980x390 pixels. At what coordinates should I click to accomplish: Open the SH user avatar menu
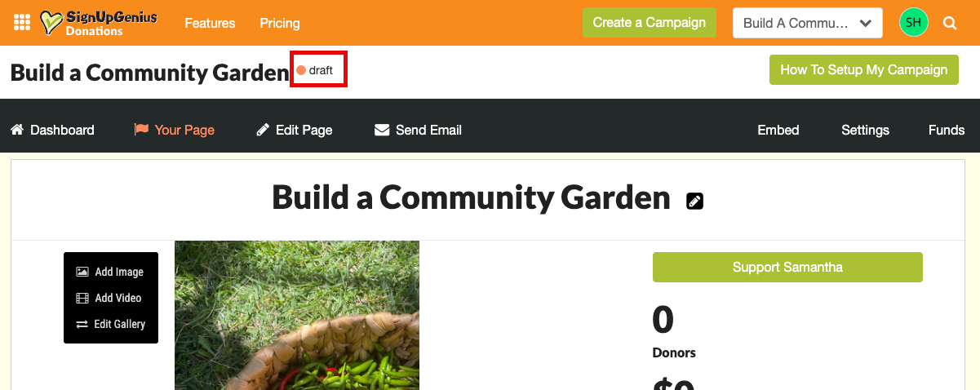pyautogui.click(x=914, y=23)
